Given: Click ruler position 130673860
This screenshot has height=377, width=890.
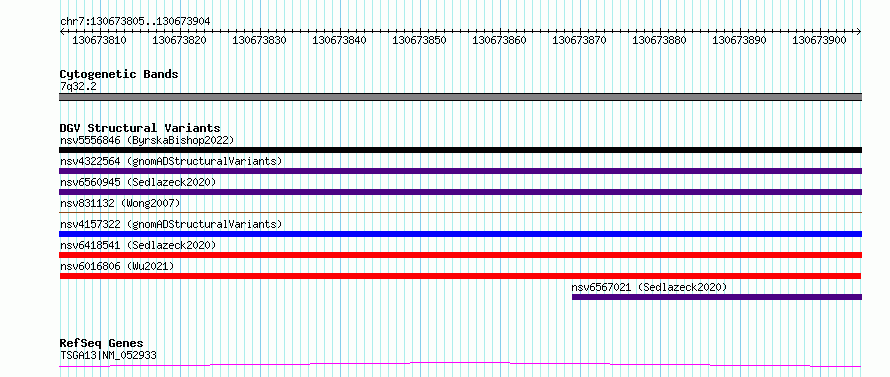Looking at the screenshot, I should pyautogui.click(x=500, y=40).
